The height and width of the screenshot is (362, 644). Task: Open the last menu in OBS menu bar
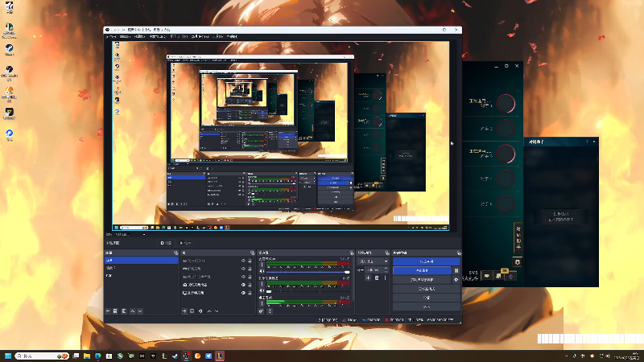[x=232, y=36]
